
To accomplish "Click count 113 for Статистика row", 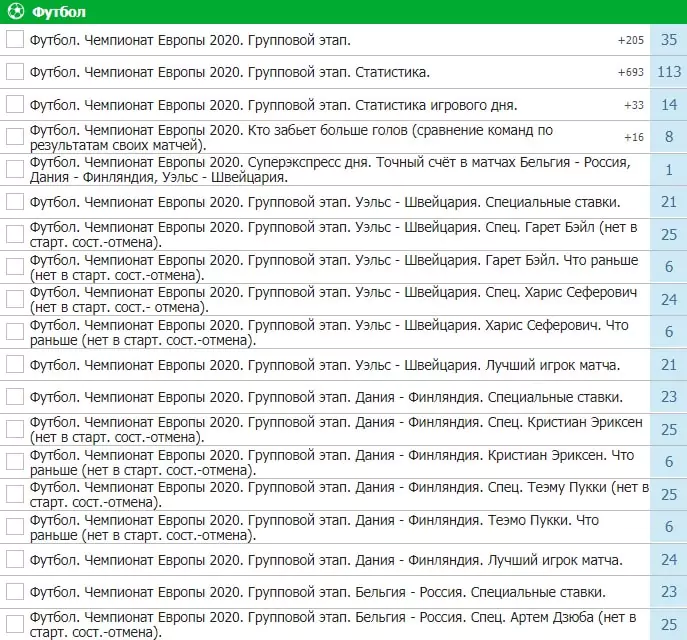I will point(669,72).
